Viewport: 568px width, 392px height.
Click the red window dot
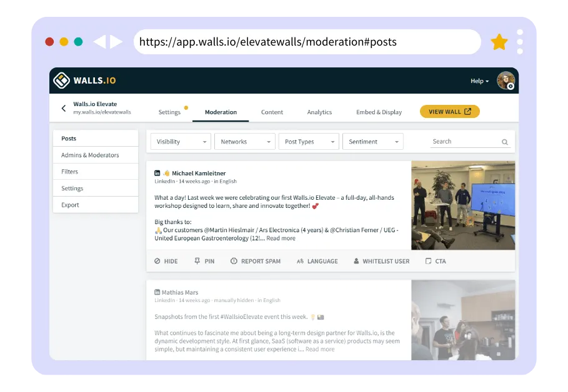[x=49, y=42]
